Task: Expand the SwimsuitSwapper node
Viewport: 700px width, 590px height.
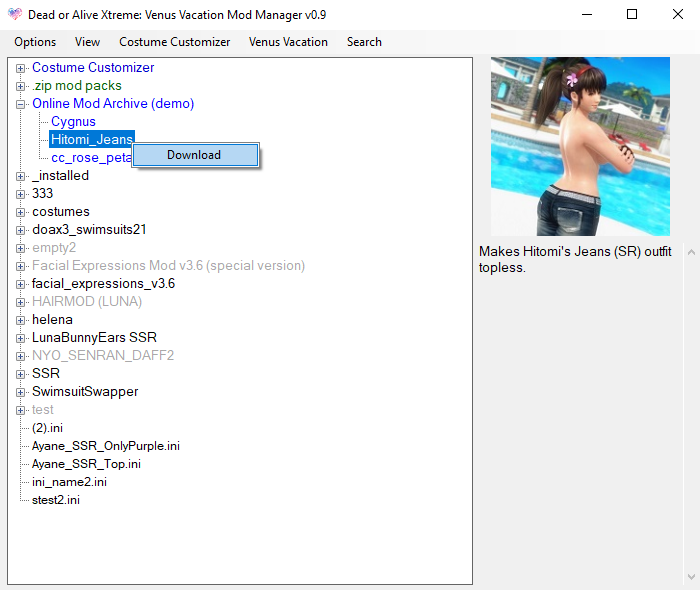Action: click(x=20, y=392)
